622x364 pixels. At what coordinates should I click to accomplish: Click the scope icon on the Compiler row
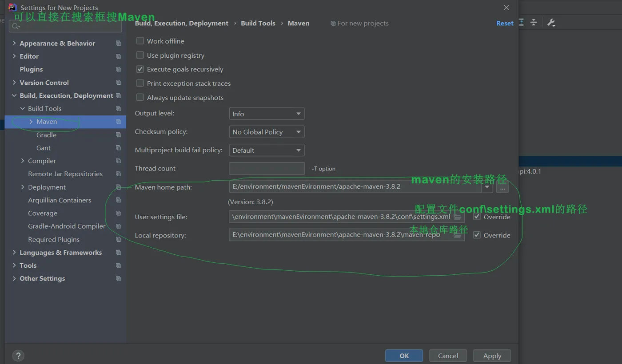tap(118, 161)
